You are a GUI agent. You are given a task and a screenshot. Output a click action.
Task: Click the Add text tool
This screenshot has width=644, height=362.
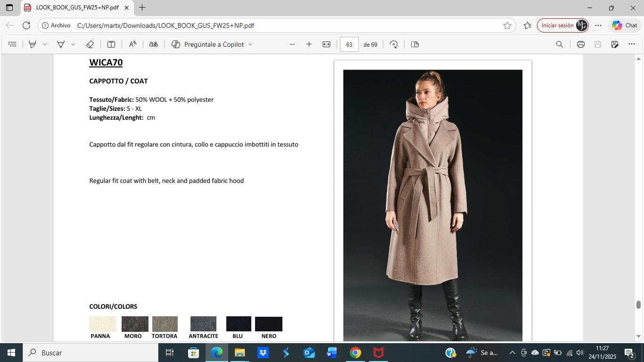(x=111, y=44)
